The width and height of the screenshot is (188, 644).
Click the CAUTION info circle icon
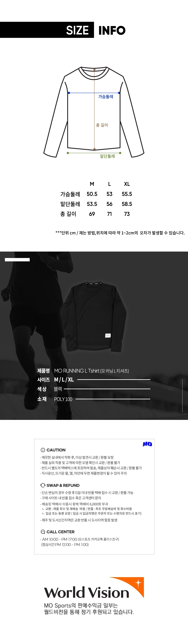(43, 450)
